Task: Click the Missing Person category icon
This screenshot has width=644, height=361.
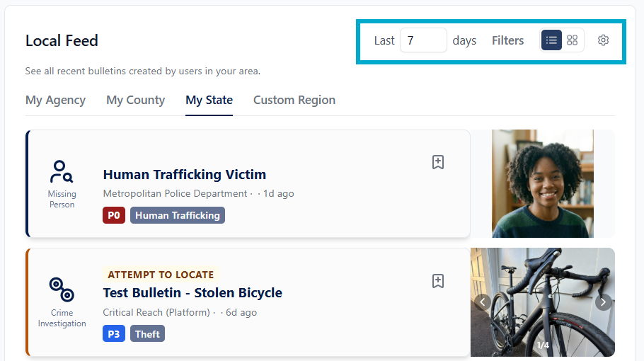Action: pyautogui.click(x=62, y=171)
